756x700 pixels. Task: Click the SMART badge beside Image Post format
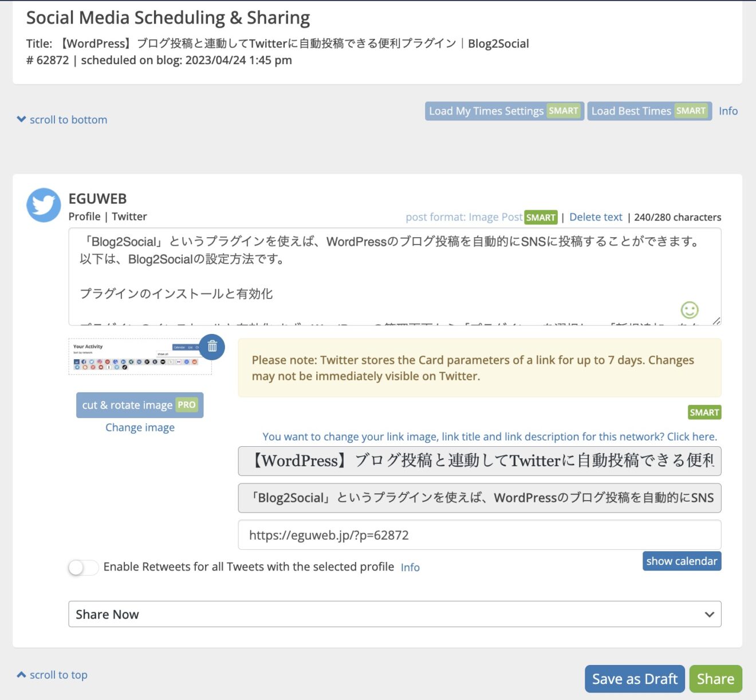(541, 217)
